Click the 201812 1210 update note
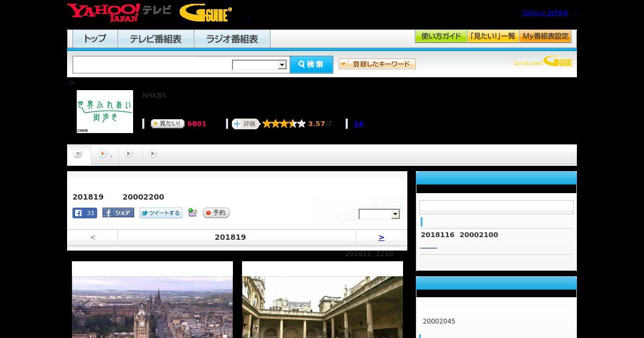 [x=369, y=254]
